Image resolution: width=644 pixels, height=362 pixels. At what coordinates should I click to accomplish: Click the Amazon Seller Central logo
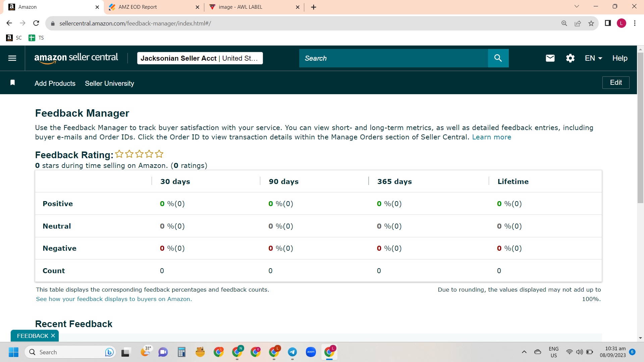click(76, 58)
